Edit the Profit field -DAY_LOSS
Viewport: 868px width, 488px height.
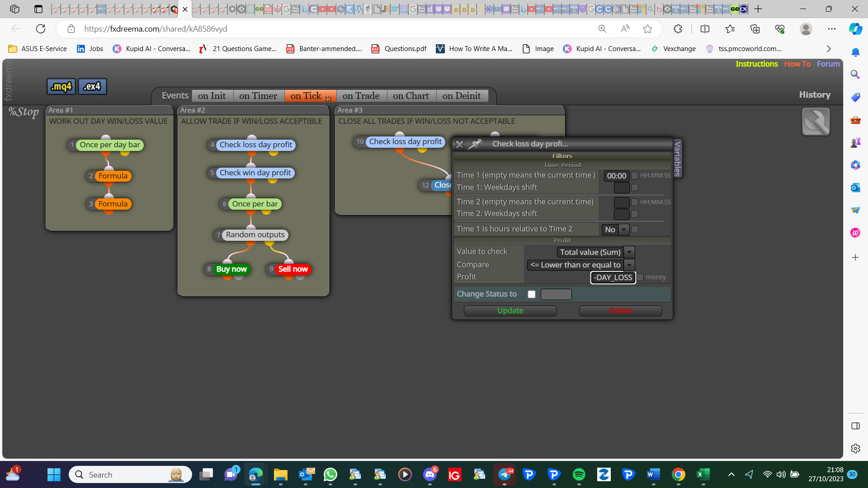click(x=613, y=277)
